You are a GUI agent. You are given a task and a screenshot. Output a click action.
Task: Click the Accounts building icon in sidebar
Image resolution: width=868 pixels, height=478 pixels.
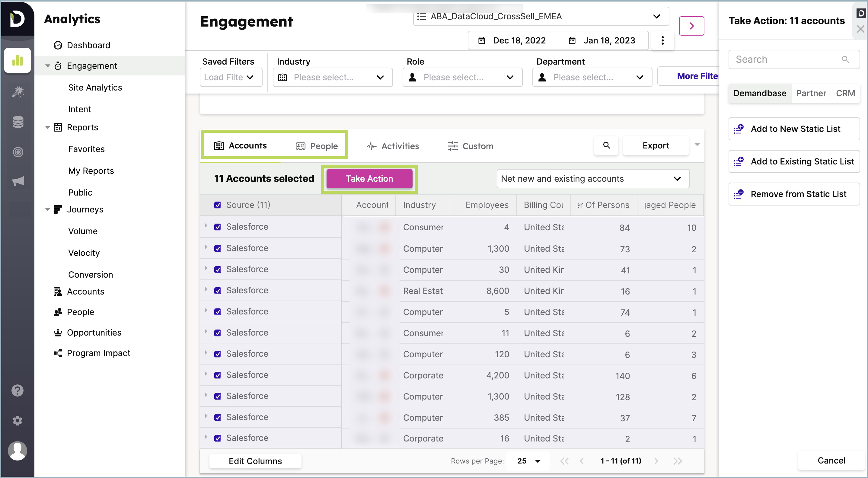point(58,292)
